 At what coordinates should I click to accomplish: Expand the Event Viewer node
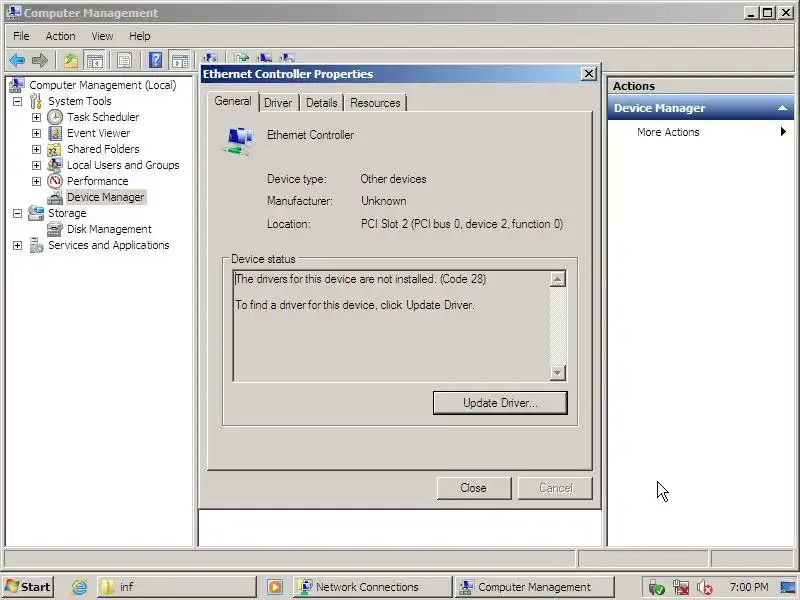click(x=37, y=133)
